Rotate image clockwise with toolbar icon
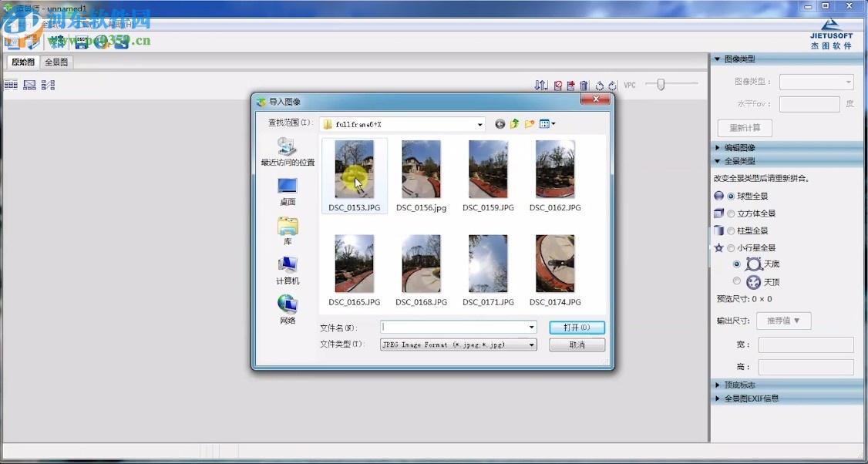 coord(612,85)
